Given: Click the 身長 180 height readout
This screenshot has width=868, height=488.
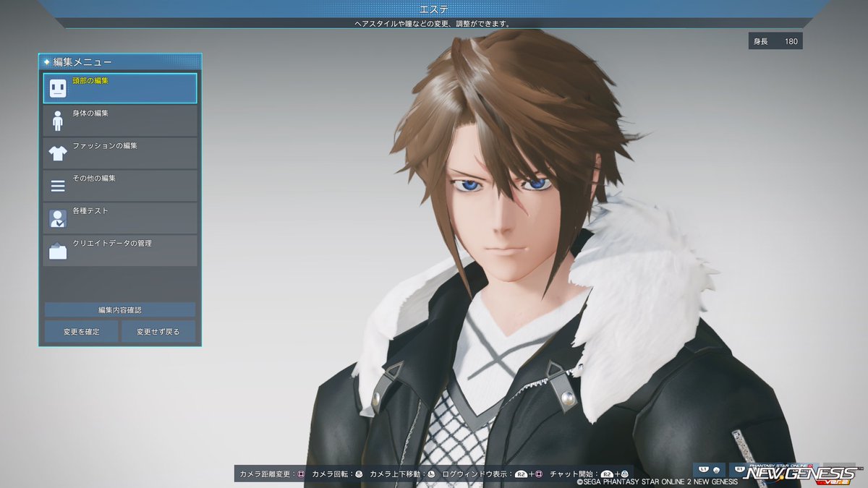Looking at the screenshot, I should pyautogui.click(x=775, y=41).
